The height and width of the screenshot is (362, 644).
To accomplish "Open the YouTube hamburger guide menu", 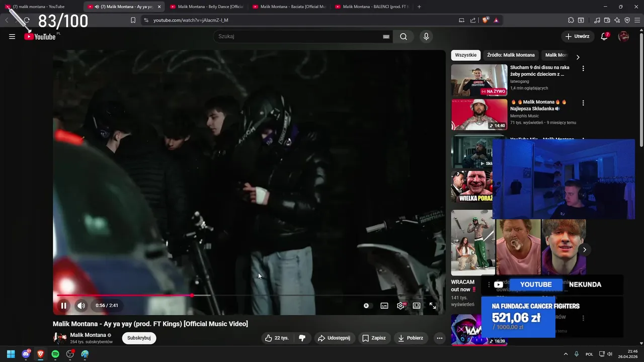I will [x=12, y=36].
